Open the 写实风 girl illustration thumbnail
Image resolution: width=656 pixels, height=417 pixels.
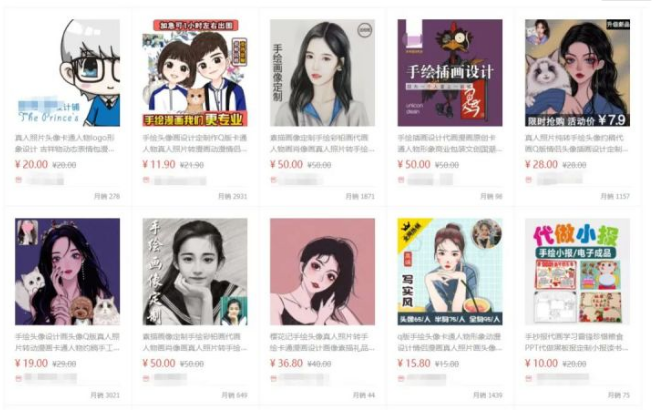(x=450, y=271)
